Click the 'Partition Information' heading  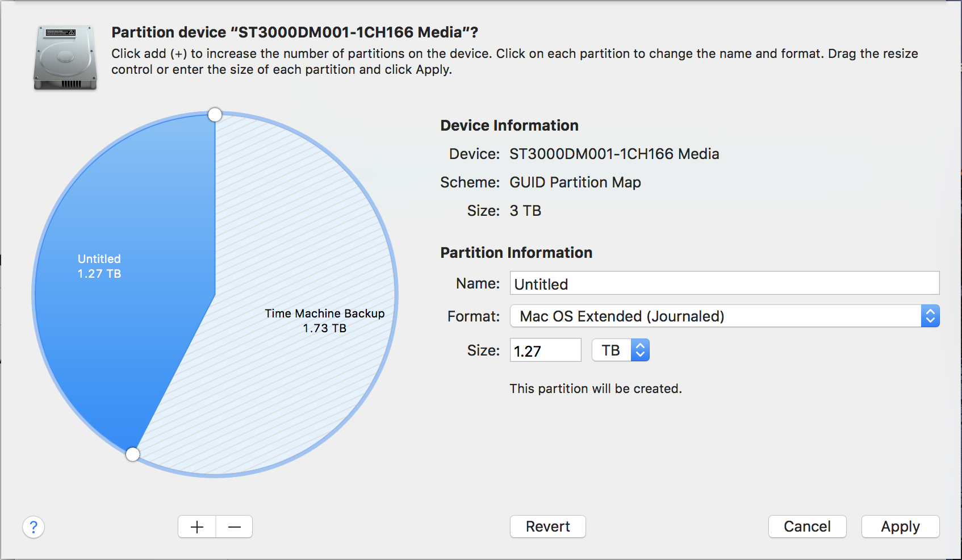pyautogui.click(x=516, y=253)
